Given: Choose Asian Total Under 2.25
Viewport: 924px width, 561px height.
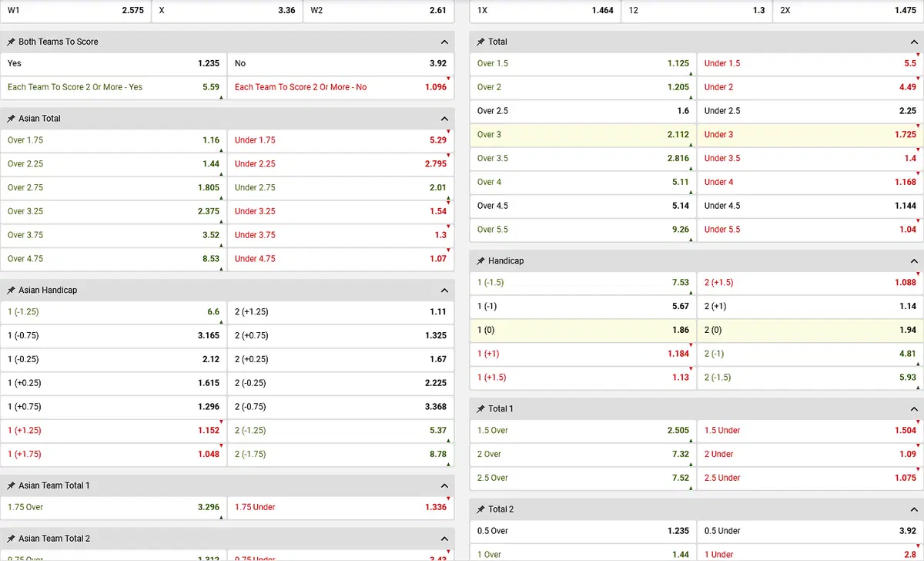Looking at the screenshot, I should click(341, 164).
